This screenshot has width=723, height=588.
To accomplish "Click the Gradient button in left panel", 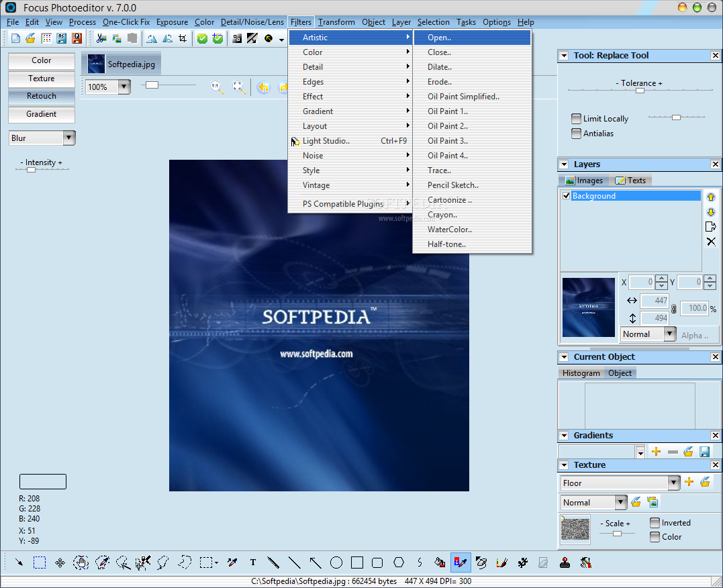I will (42, 114).
